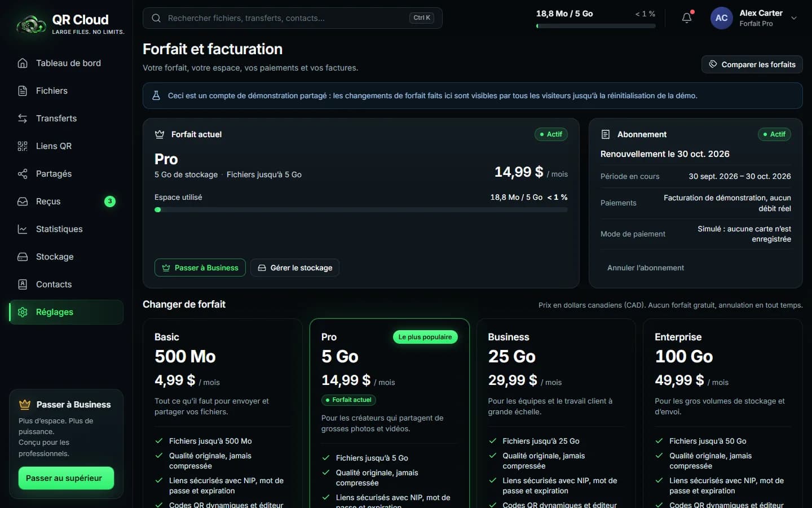Click the QR Cloud logo icon
The image size is (812, 508).
pyautogui.click(x=31, y=24)
